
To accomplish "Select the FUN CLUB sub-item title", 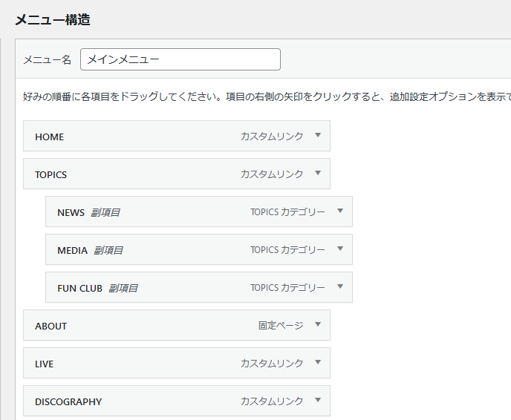I will click(79, 288).
